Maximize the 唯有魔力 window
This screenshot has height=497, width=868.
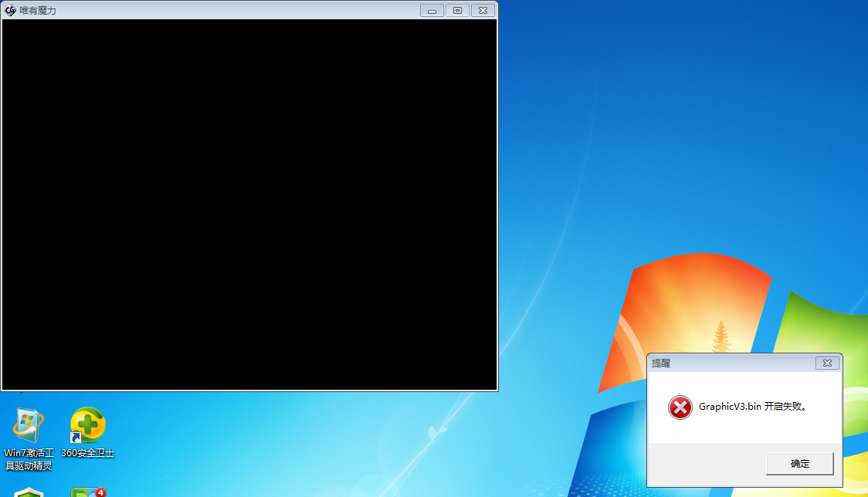[457, 11]
